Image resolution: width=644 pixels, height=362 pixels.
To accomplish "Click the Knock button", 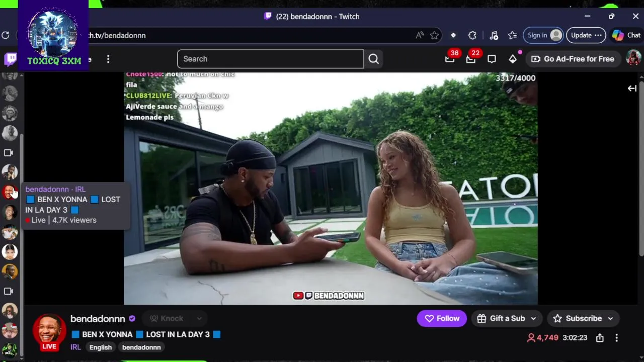I will point(167,318).
